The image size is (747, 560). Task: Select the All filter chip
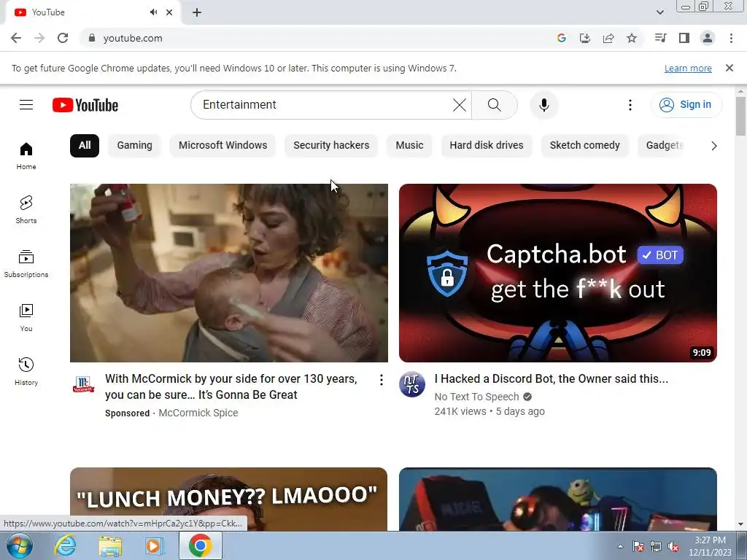[85, 146]
